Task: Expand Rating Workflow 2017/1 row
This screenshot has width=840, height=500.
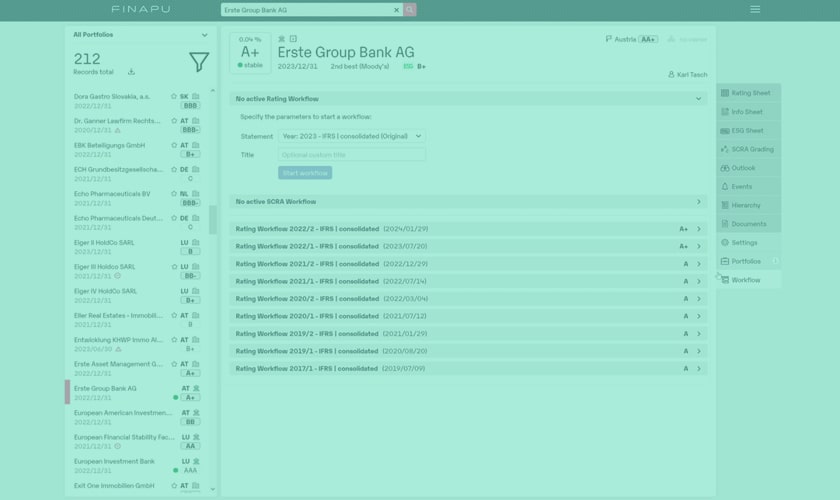Action: coord(468,369)
